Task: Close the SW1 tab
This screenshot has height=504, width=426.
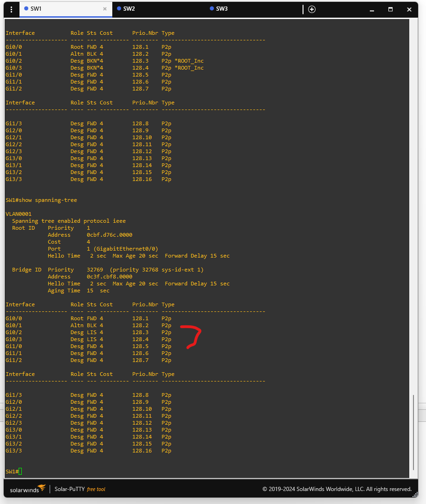Action: tap(105, 9)
